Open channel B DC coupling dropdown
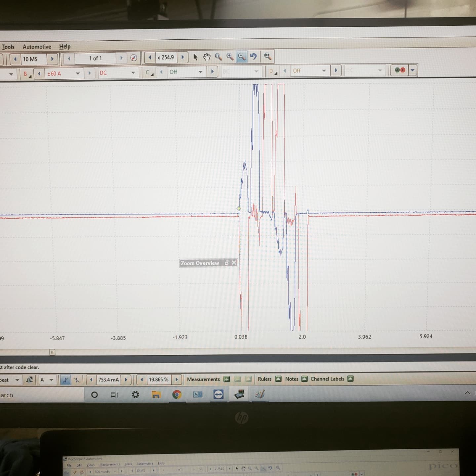This screenshot has width=476, height=476. pyautogui.click(x=133, y=73)
